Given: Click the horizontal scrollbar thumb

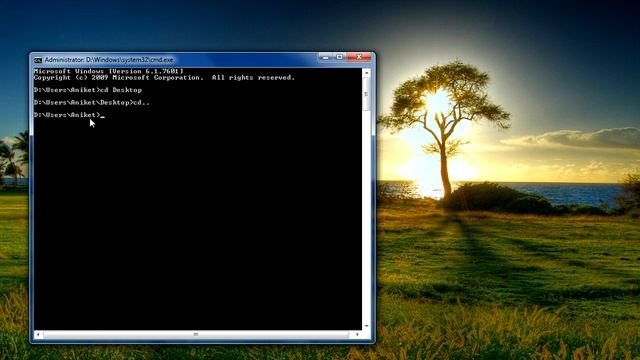Looking at the screenshot, I should pos(196,334).
